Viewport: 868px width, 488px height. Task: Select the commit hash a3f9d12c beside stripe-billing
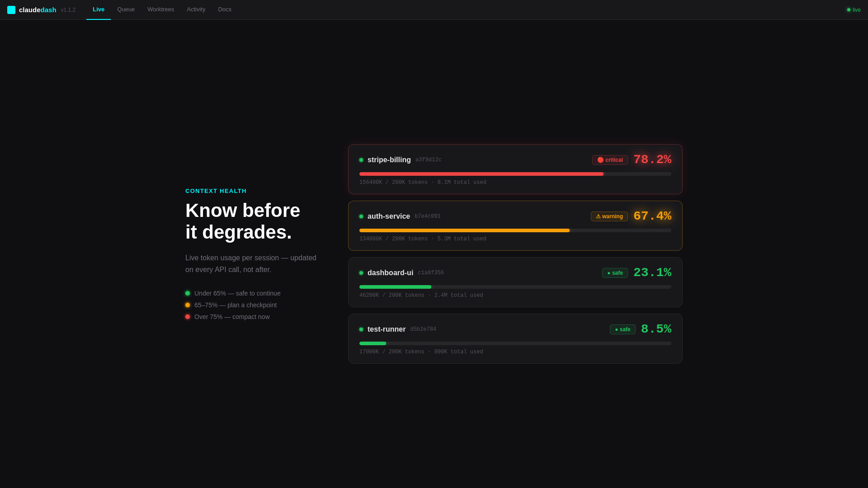pyautogui.click(x=428, y=160)
